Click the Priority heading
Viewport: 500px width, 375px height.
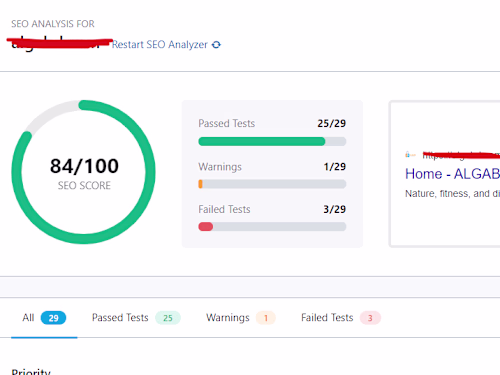(31, 371)
